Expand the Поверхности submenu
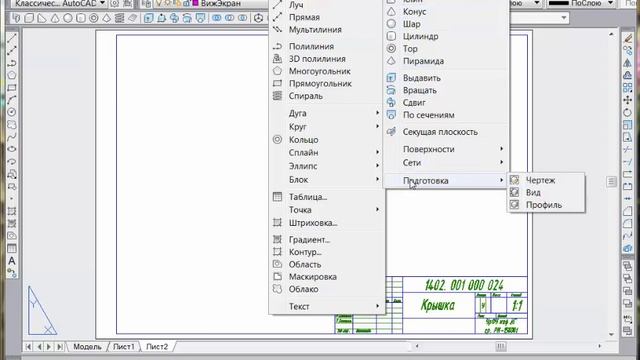640x360 pixels. 446,149
